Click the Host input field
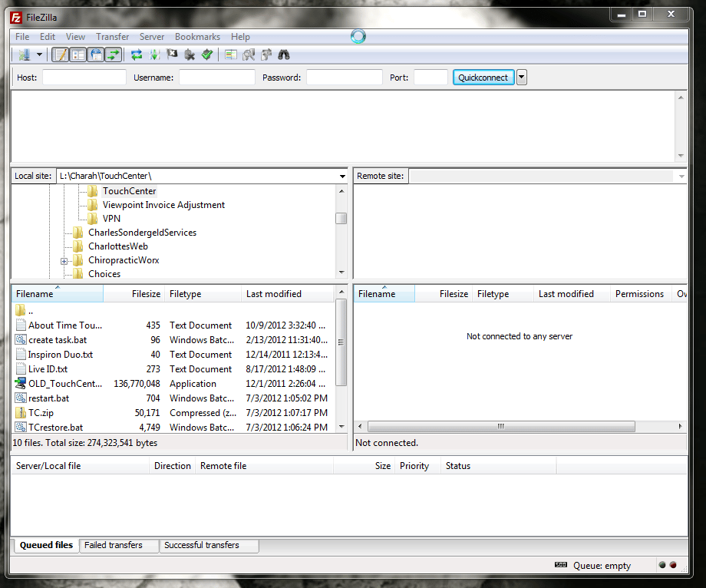This screenshot has height=588, width=706. pos(84,78)
